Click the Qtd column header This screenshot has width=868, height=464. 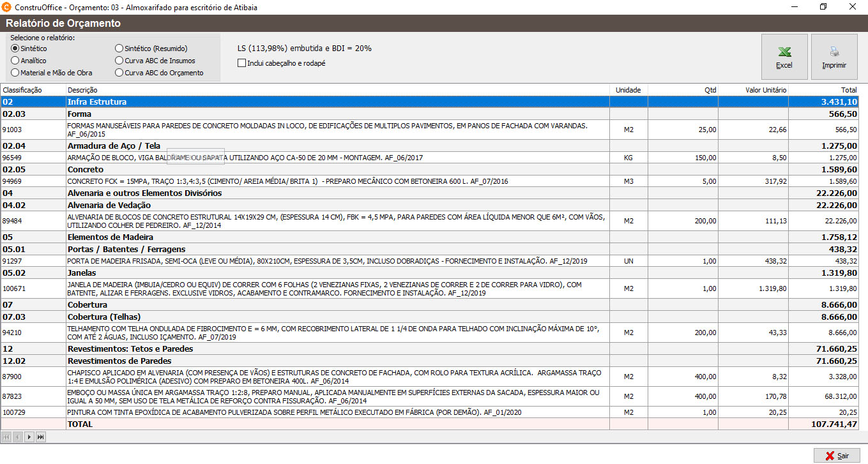[683, 90]
